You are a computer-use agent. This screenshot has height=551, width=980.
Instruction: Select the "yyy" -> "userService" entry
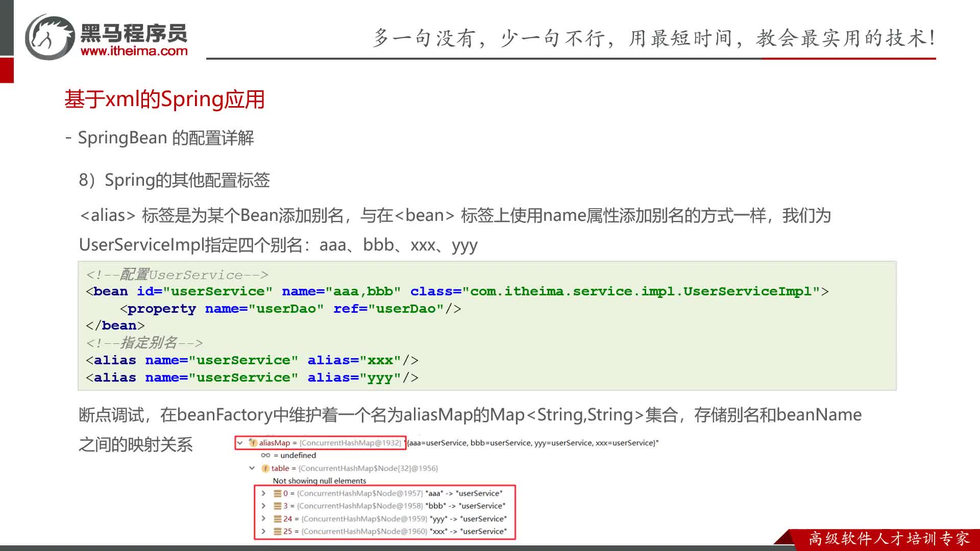point(390,519)
